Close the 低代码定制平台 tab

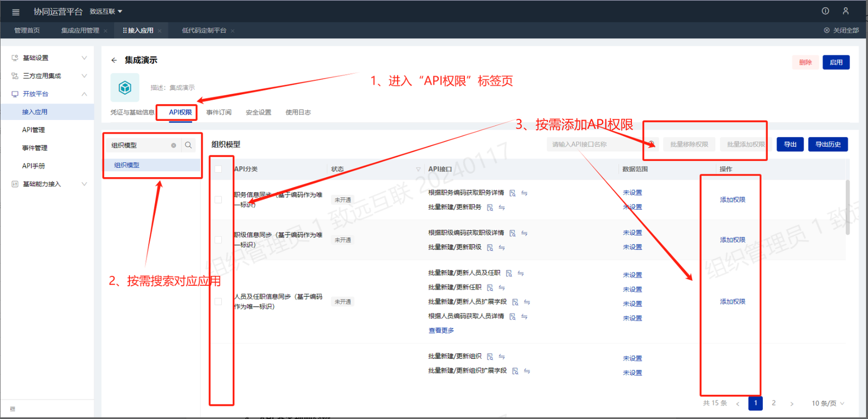click(x=233, y=31)
